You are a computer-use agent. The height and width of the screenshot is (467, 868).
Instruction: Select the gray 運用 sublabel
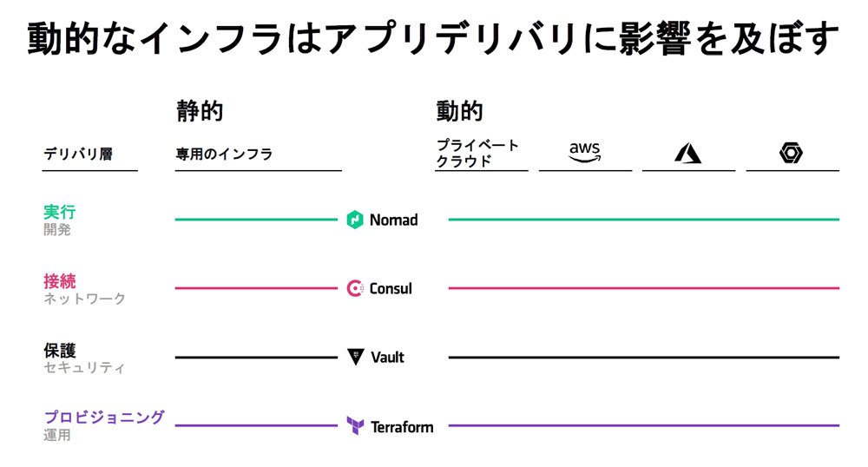57,436
